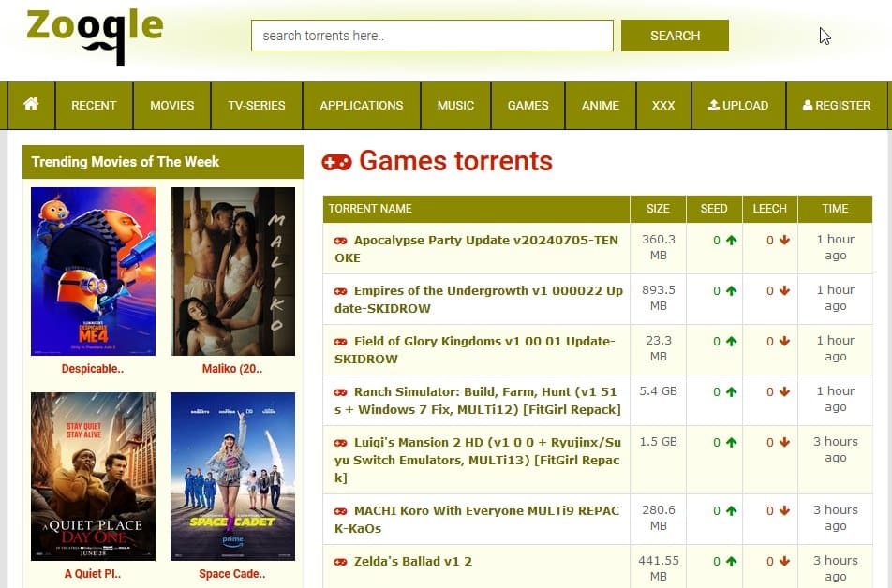Open Apocalypse Party Update torrent link

(476, 249)
